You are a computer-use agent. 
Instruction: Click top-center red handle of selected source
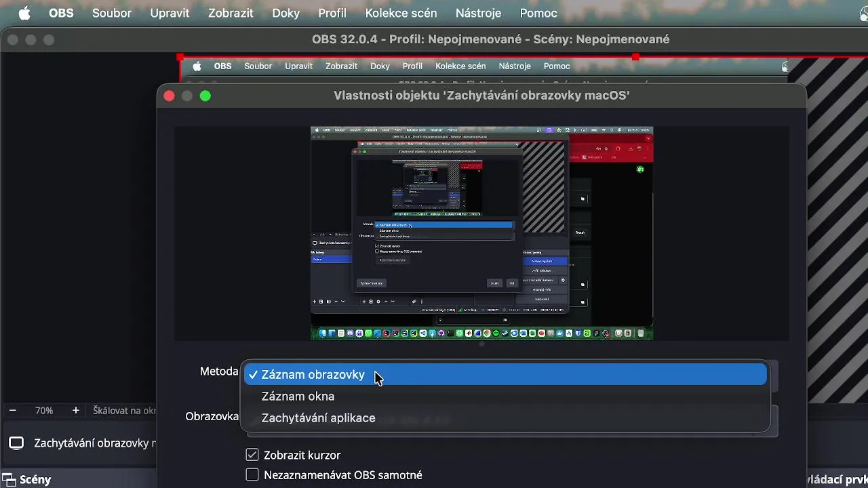[635, 57]
